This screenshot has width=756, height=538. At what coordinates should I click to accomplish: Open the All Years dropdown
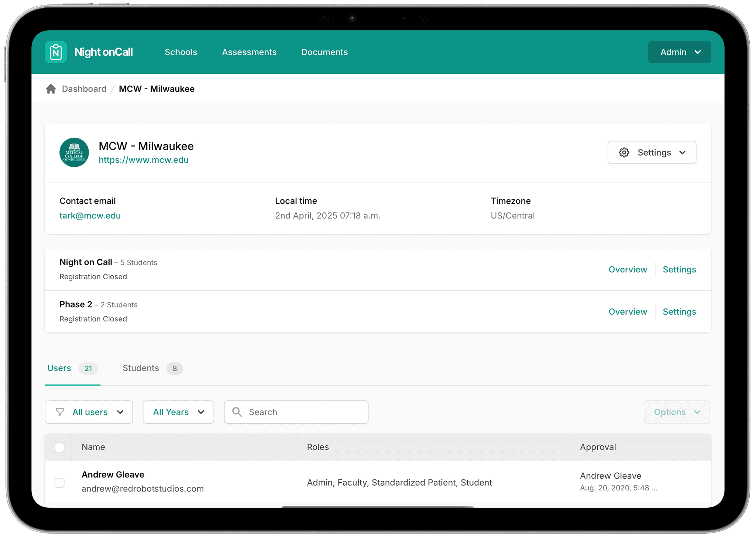tap(178, 412)
